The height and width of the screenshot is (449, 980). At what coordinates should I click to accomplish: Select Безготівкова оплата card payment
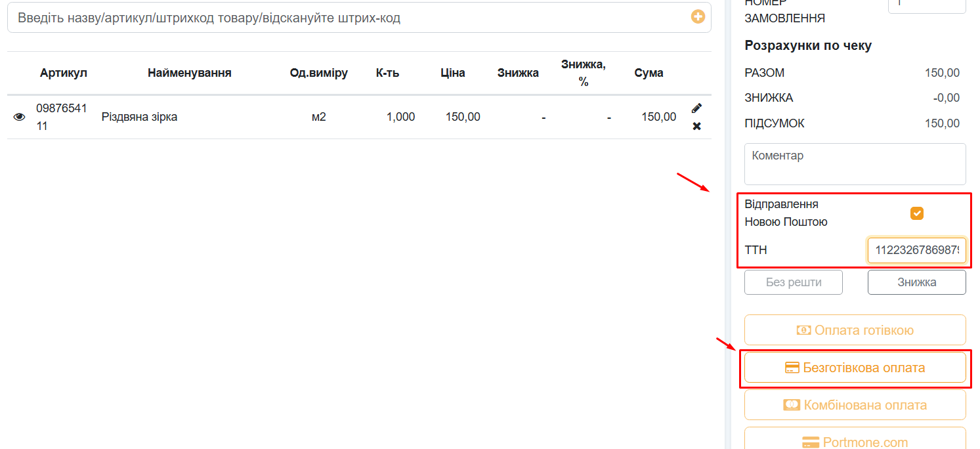tap(855, 368)
